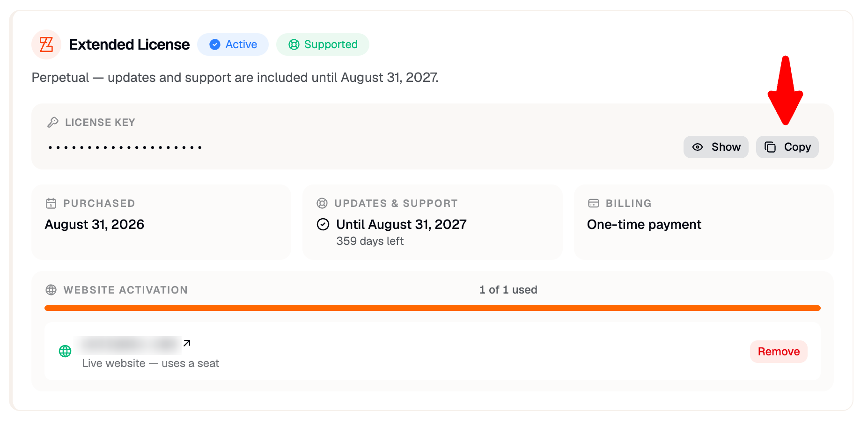Click the red Z logo icon
The height and width of the screenshot is (427, 868).
[46, 44]
